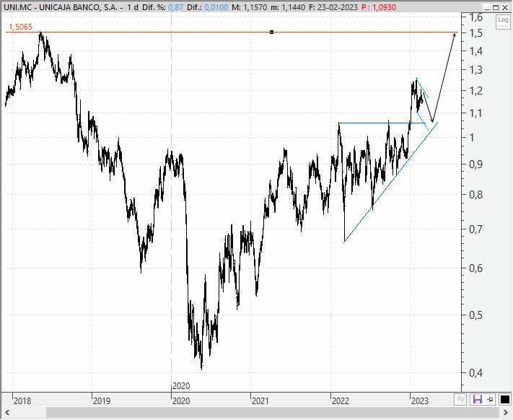The height and width of the screenshot is (420, 513).
Task: Click the pin icon beside save
Action: (491, 399)
